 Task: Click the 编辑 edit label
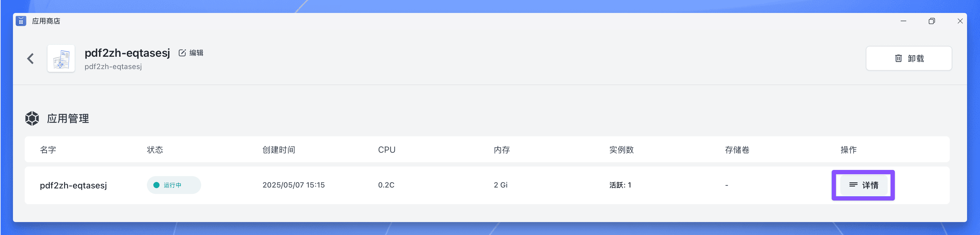[196, 53]
